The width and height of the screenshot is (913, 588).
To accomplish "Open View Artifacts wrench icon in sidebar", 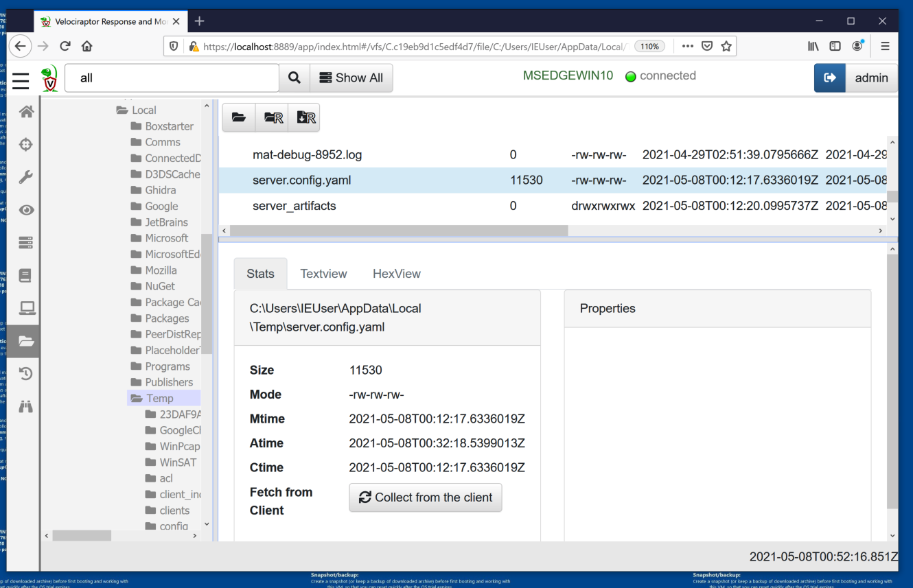I will pyautogui.click(x=26, y=177).
